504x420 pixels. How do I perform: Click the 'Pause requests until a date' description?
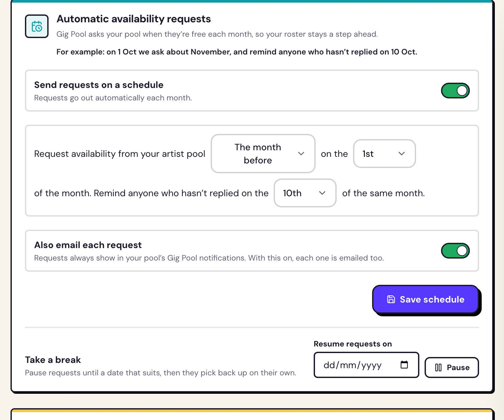coord(161,373)
